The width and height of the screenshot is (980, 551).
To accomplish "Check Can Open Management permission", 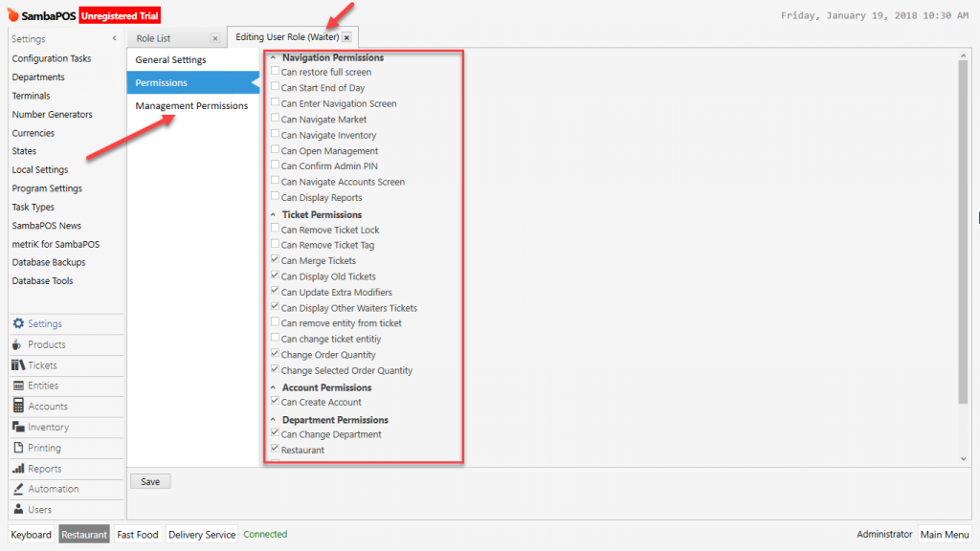I will coord(275,149).
